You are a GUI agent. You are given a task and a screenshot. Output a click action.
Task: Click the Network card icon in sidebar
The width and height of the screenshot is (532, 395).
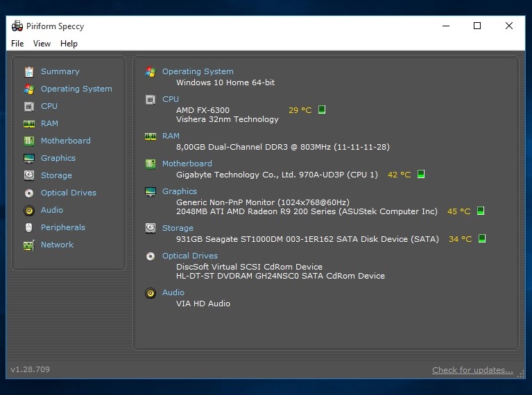tap(29, 245)
